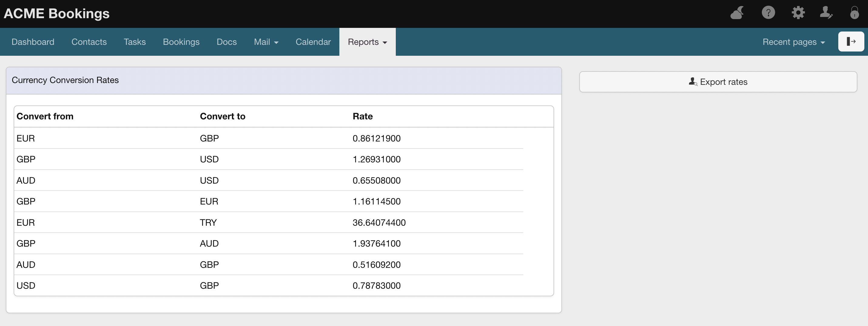The image size is (868, 326).
Task: Expand the Mail dropdown menu
Action: 266,42
